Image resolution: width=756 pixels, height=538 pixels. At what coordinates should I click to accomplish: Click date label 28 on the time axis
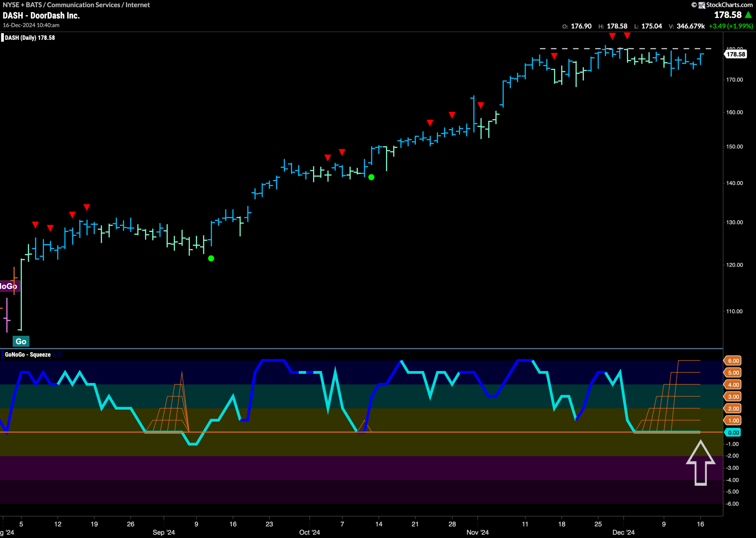(452, 524)
